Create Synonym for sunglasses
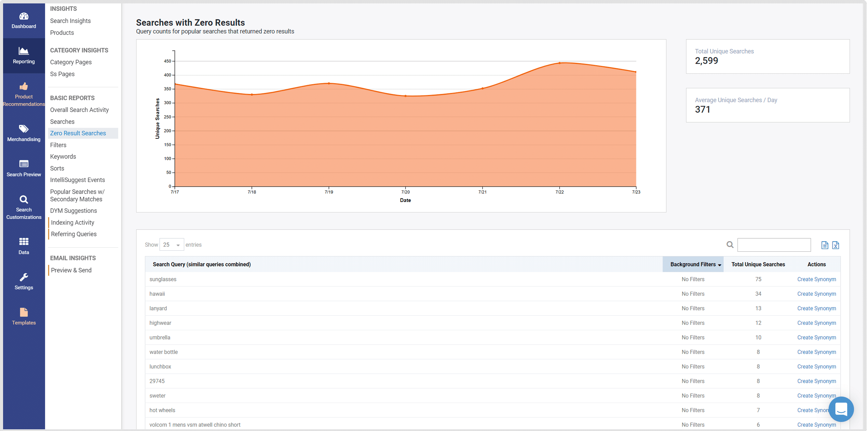 (x=816, y=279)
